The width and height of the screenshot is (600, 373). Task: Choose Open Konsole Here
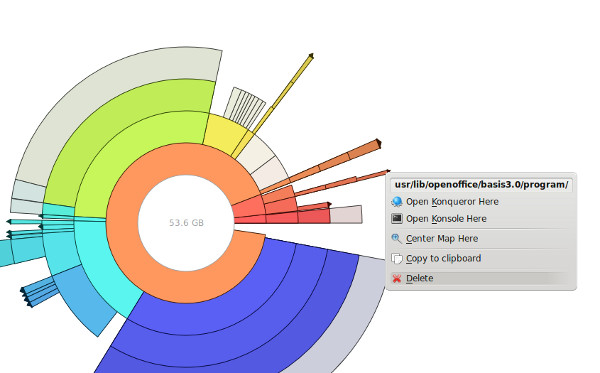446,219
